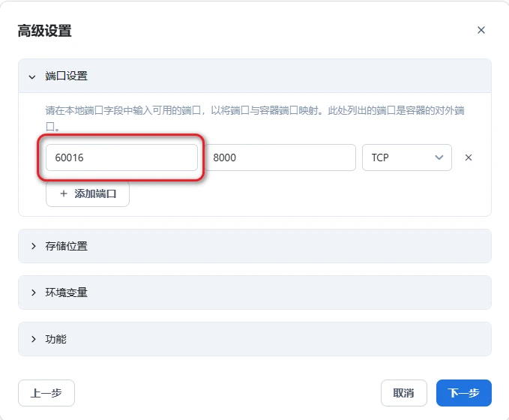Screen dimensions: 509x420
Task: Click the 端口设置 section header label
Action: [x=66, y=76]
